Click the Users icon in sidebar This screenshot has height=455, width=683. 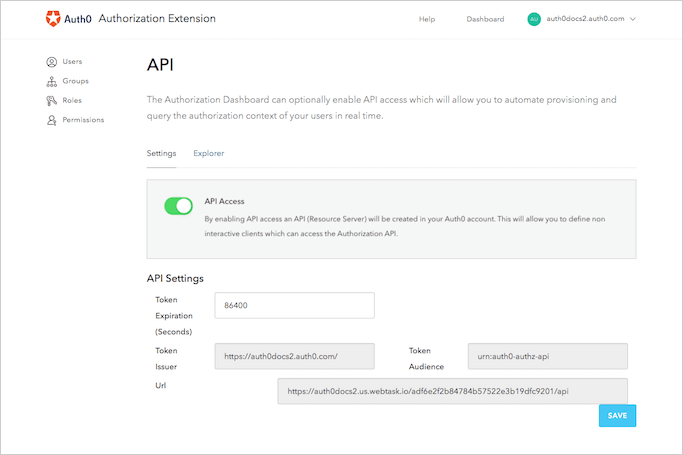(51, 62)
